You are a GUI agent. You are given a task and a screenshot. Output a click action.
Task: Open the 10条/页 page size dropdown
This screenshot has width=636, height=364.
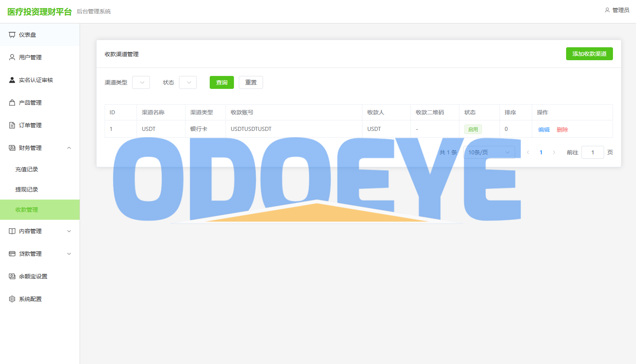click(489, 152)
